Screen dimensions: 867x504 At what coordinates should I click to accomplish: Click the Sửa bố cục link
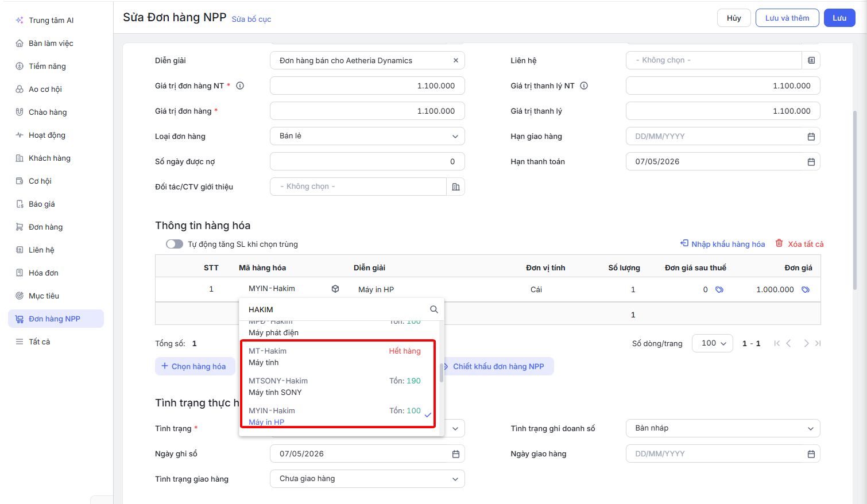(x=251, y=19)
